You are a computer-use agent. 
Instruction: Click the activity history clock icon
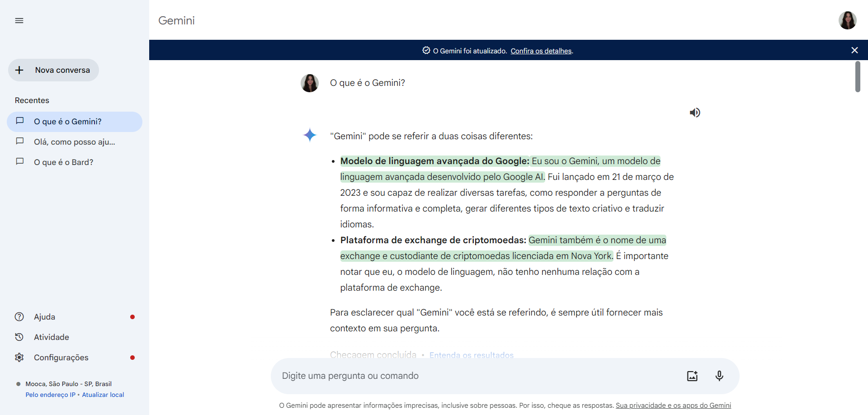click(19, 337)
